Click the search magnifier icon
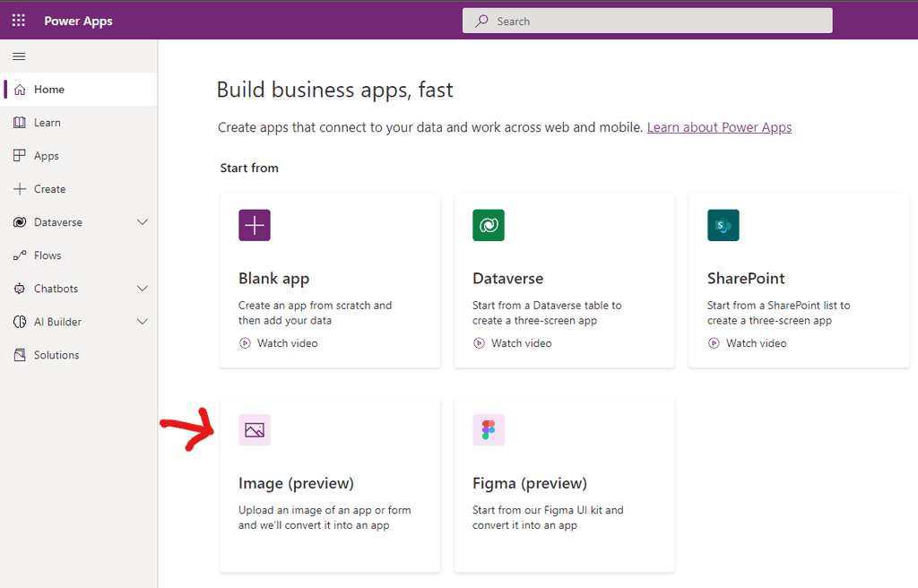918x588 pixels. [481, 22]
